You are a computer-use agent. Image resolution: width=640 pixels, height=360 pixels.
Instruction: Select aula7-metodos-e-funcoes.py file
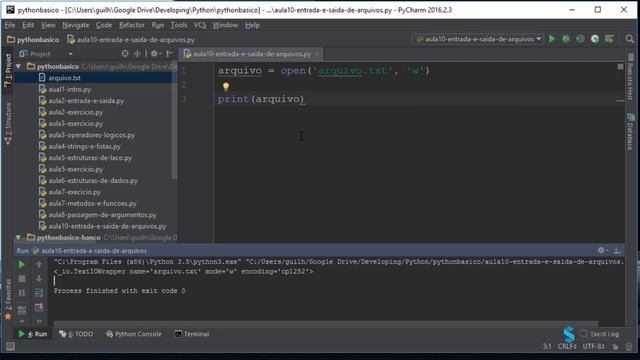[x=92, y=203]
